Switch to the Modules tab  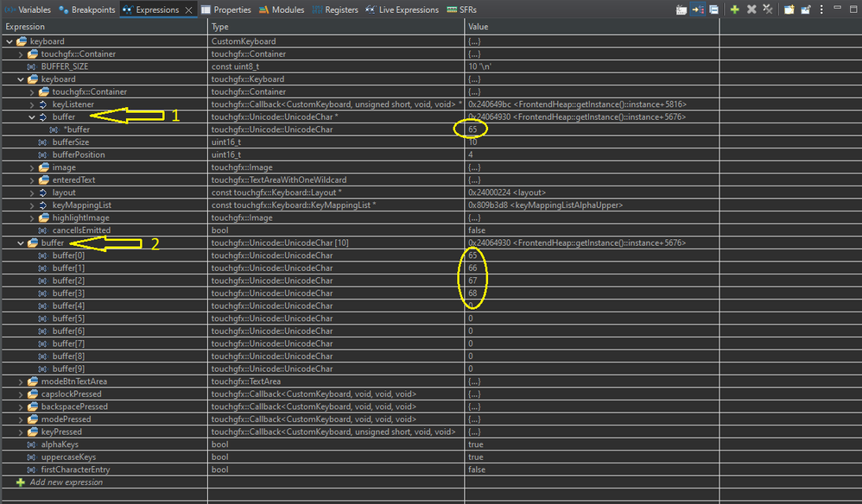pyautogui.click(x=282, y=9)
